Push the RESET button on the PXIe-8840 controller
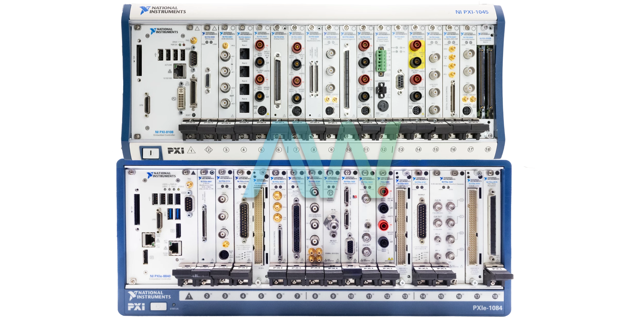Screen dimensions: 644x319 [177, 259]
